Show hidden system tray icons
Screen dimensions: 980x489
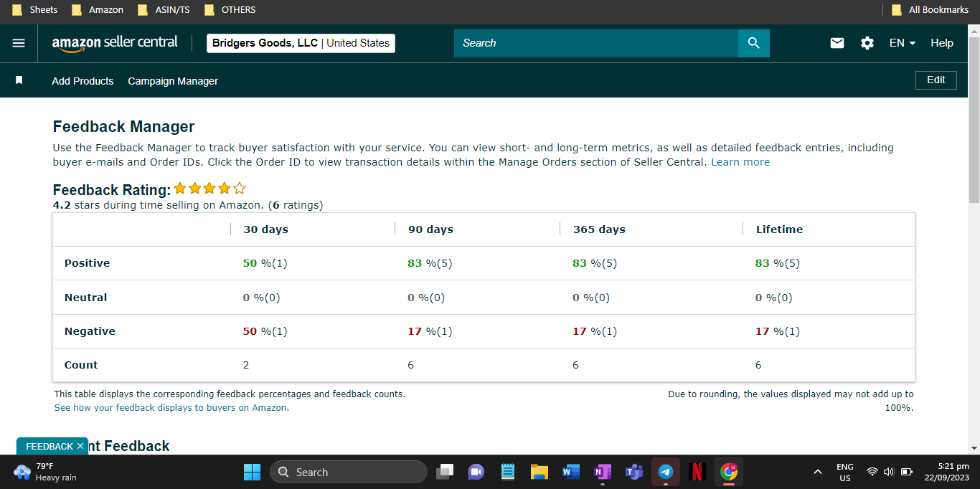click(x=817, y=472)
